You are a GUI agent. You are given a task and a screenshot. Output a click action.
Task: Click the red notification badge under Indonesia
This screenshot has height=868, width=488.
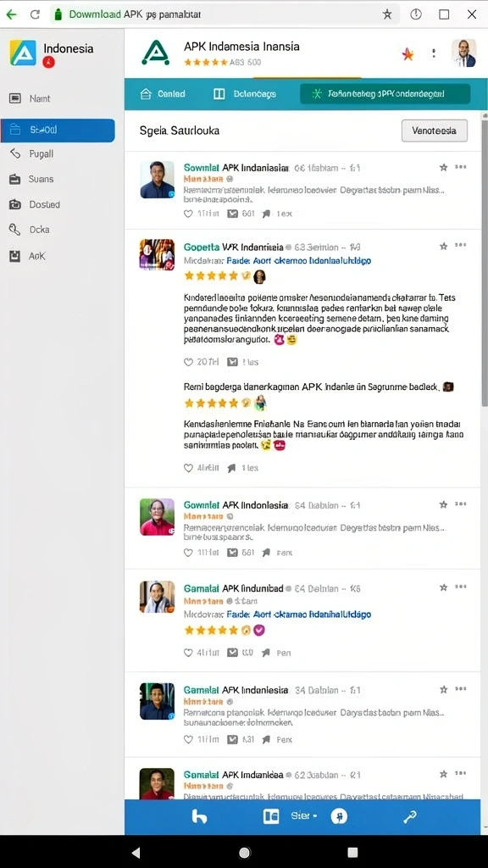pos(48,62)
